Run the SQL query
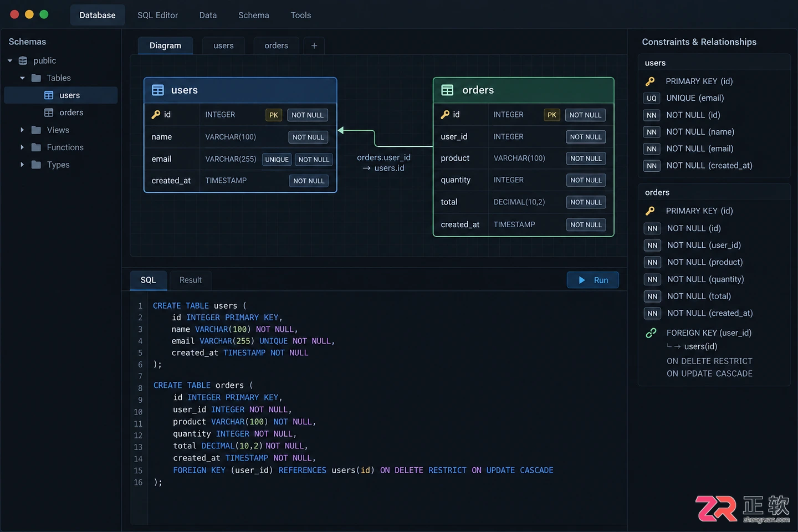Image resolution: width=798 pixels, height=532 pixels. [593, 280]
